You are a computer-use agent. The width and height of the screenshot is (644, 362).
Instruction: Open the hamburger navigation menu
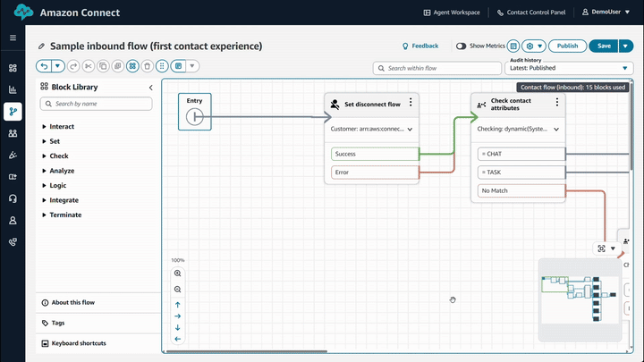(13, 38)
